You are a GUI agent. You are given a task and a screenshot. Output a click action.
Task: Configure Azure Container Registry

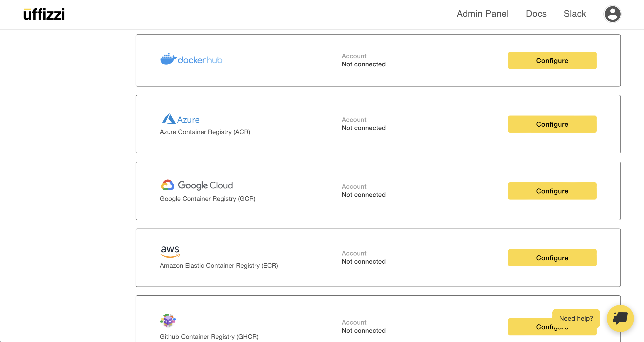click(x=552, y=124)
